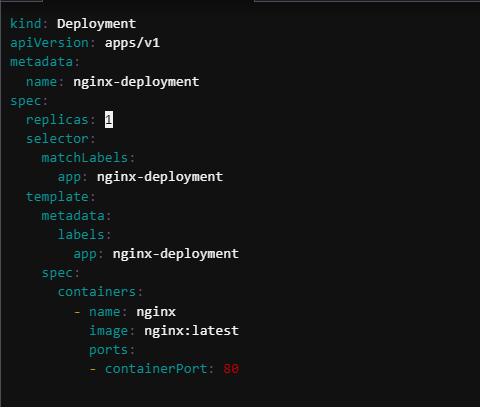The image size is (480, 407).
Task: Click the 'labels' key
Action: click(x=81, y=235)
